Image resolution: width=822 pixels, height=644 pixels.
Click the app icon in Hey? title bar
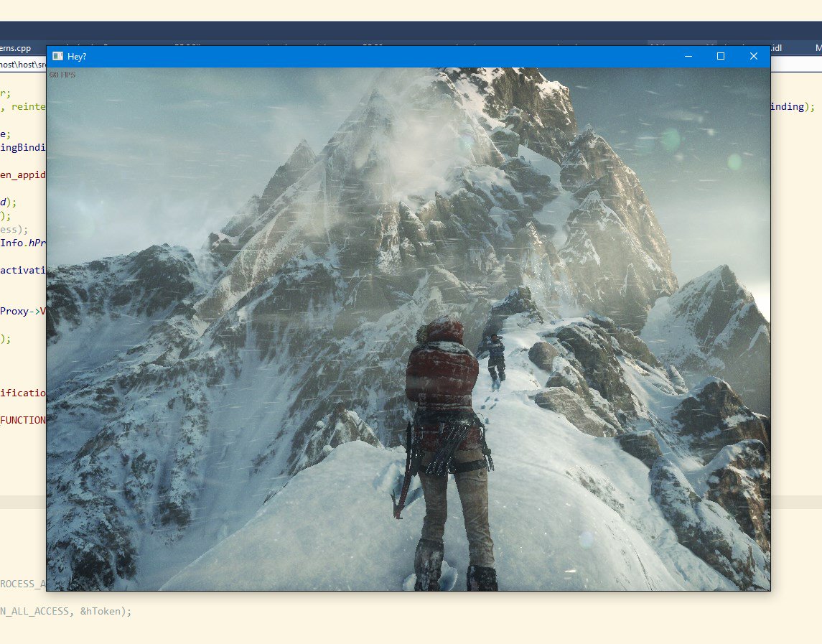[x=58, y=56]
